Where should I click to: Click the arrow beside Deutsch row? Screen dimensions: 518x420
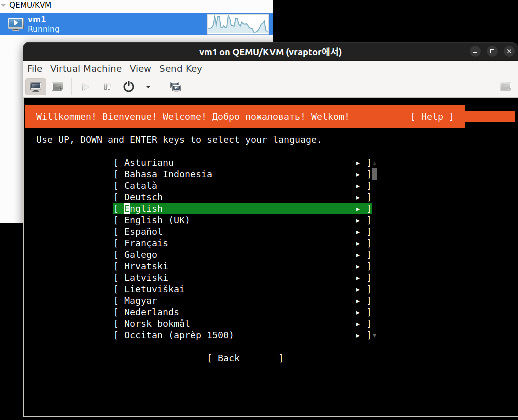[358, 198]
